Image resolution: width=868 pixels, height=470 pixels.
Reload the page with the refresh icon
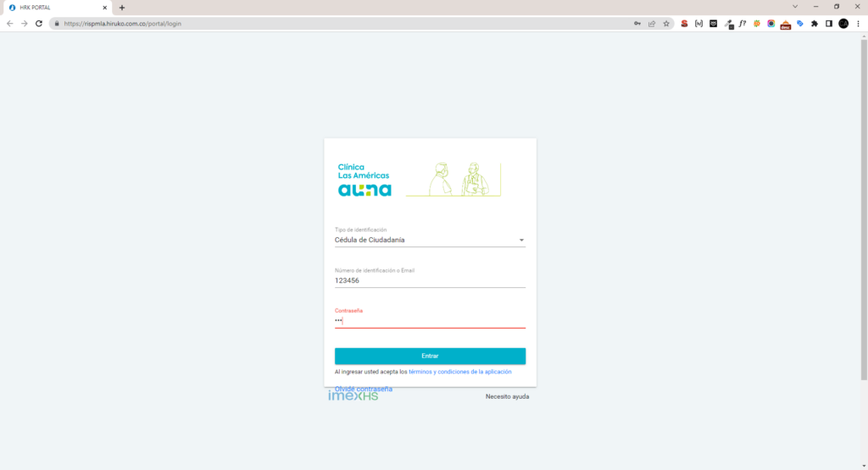[39, 23]
